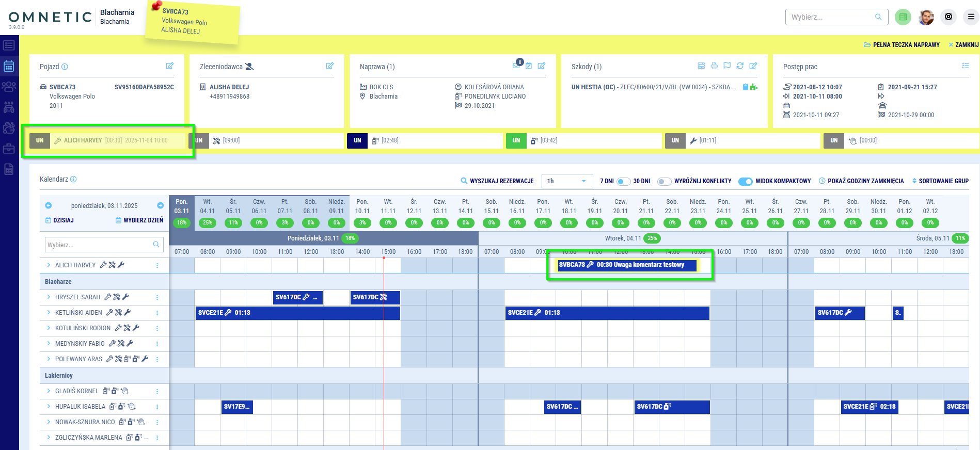
Task: Edit the Zleceniodawca card
Action: click(329, 66)
